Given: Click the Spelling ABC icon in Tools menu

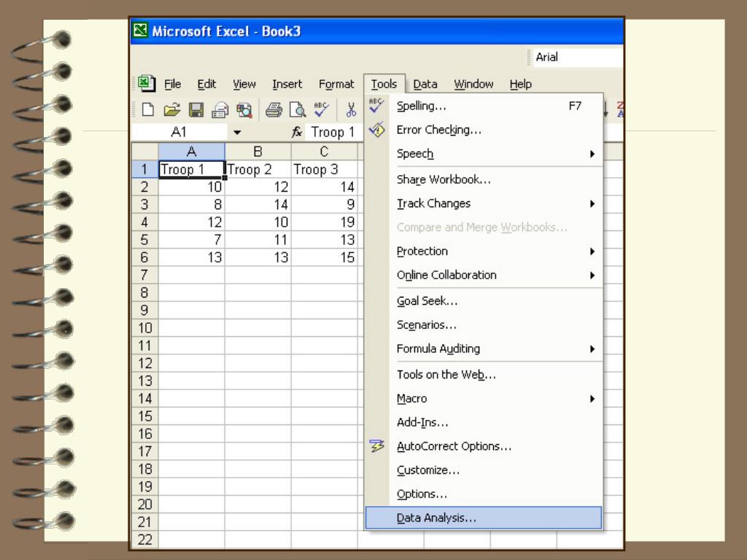Looking at the screenshot, I should click(x=376, y=105).
